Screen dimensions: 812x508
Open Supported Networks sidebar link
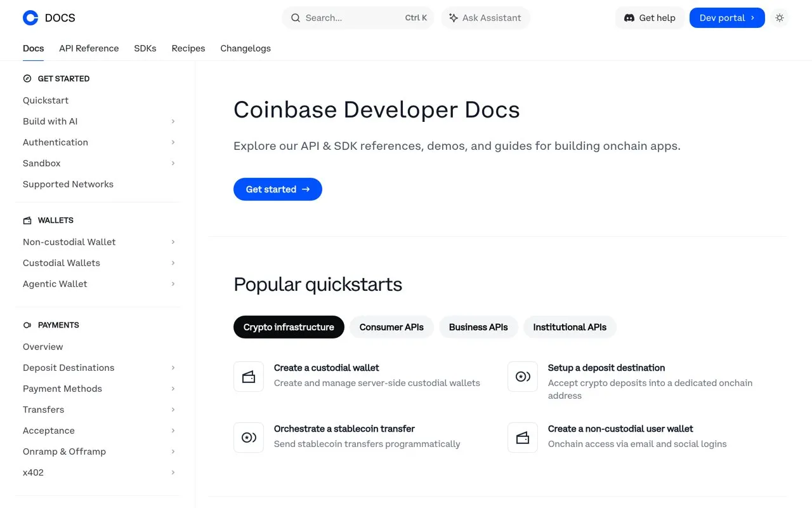coord(68,184)
